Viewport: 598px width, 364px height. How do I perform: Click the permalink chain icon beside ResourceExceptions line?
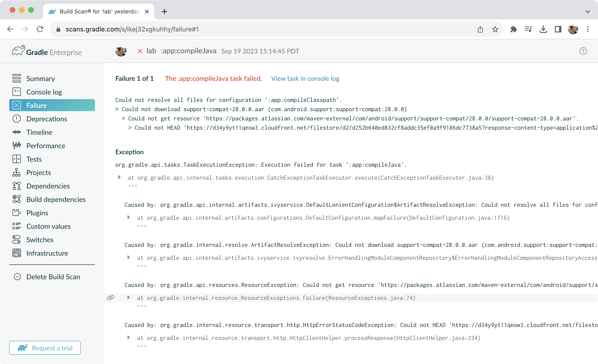tap(111, 298)
